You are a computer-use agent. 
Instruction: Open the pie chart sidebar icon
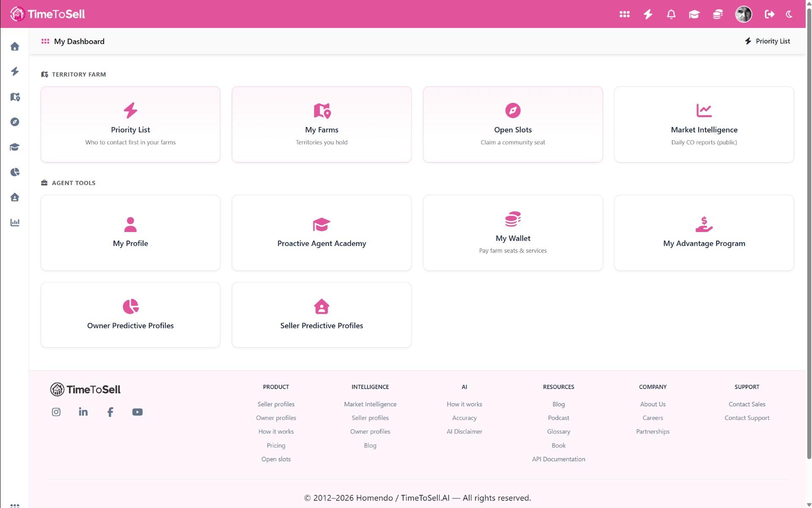pos(15,172)
